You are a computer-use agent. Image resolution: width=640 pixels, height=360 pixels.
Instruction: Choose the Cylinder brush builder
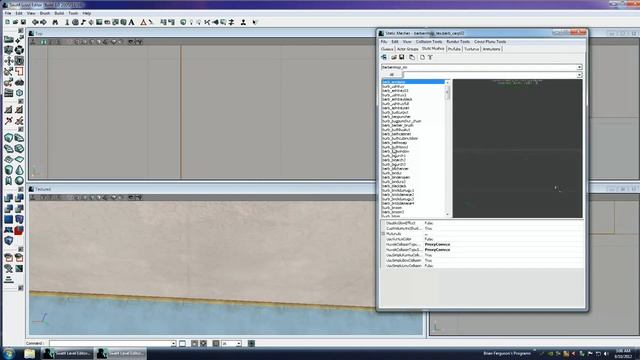tap(9, 170)
